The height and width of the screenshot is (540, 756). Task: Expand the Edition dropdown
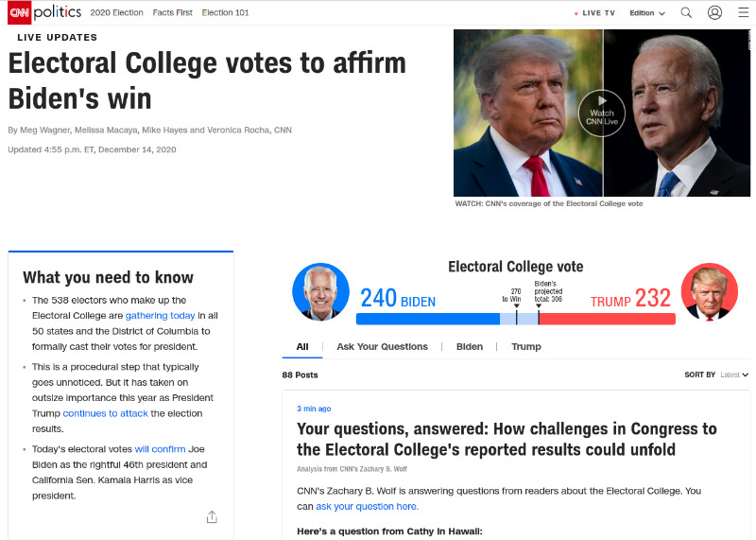pyautogui.click(x=647, y=13)
